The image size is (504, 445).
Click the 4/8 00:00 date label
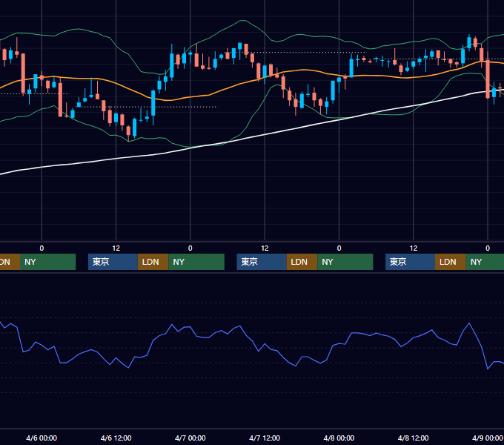click(339, 438)
